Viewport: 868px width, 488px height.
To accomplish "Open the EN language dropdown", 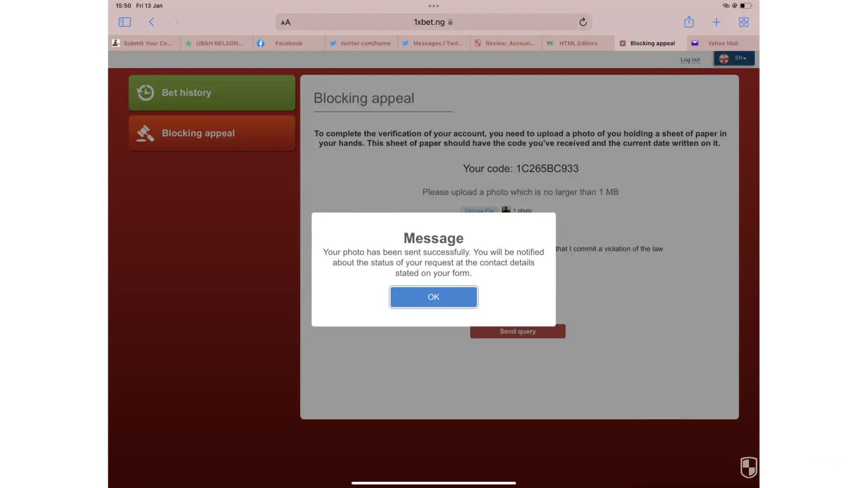I will pos(734,58).
